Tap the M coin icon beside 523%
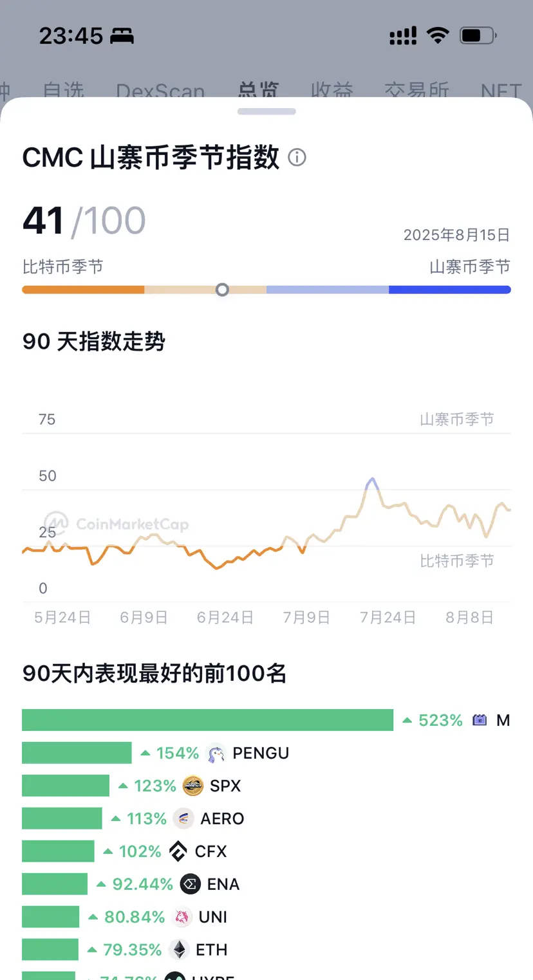Image resolution: width=533 pixels, height=980 pixels. (480, 721)
